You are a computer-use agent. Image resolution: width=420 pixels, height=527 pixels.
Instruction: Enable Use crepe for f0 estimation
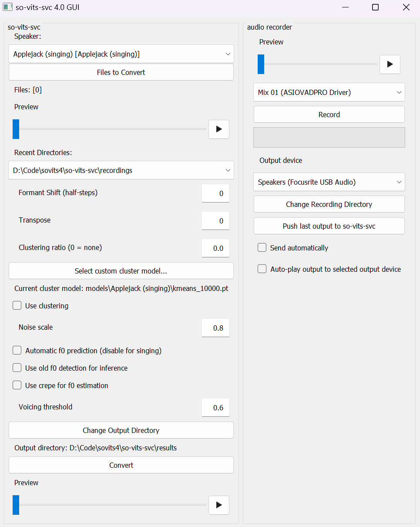(17, 385)
